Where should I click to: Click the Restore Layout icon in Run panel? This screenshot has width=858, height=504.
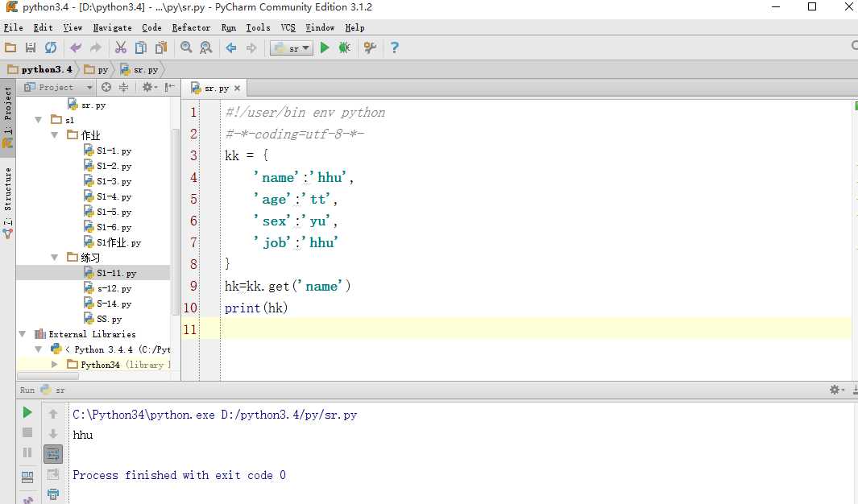[27, 477]
